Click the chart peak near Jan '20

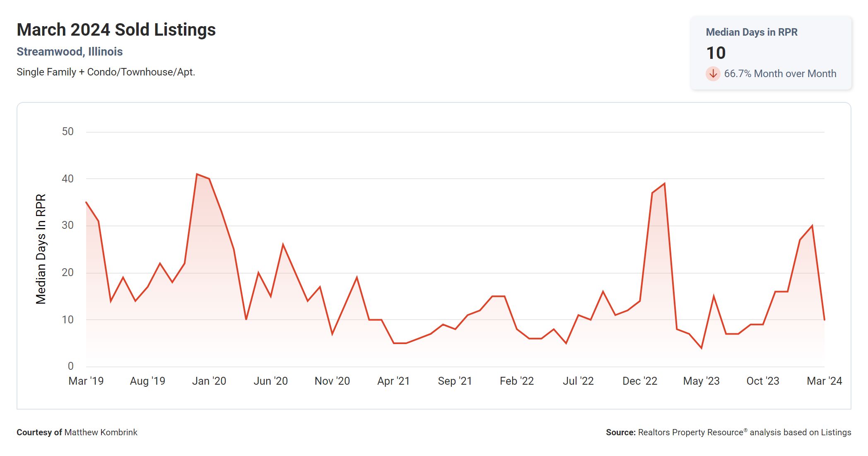(x=197, y=174)
